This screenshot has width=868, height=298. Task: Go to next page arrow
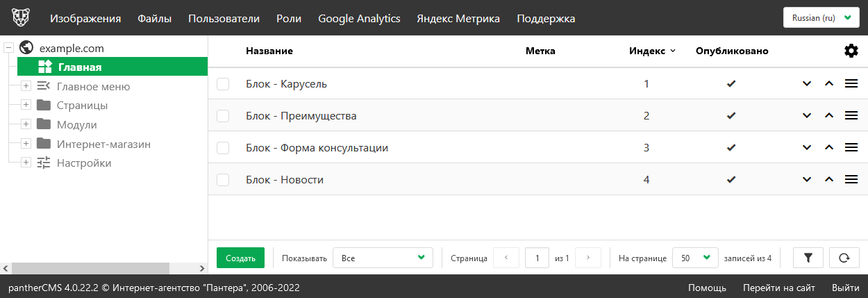click(x=588, y=258)
